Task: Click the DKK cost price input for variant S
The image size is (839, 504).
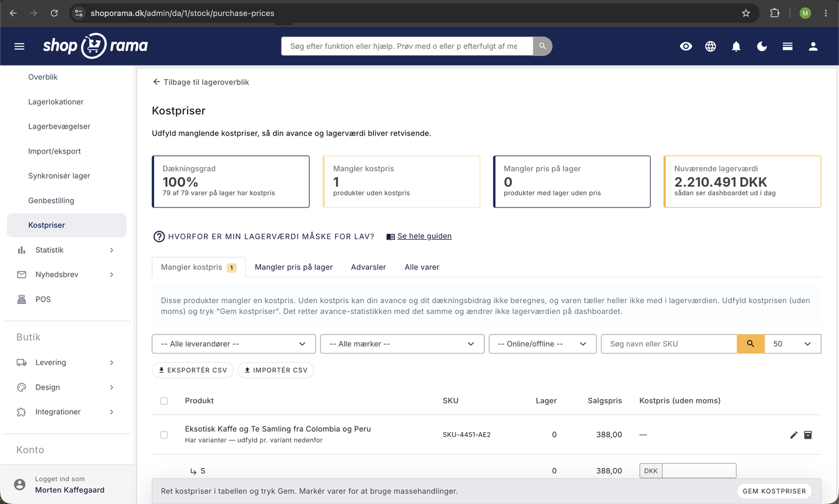Action: [x=699, y=471]
